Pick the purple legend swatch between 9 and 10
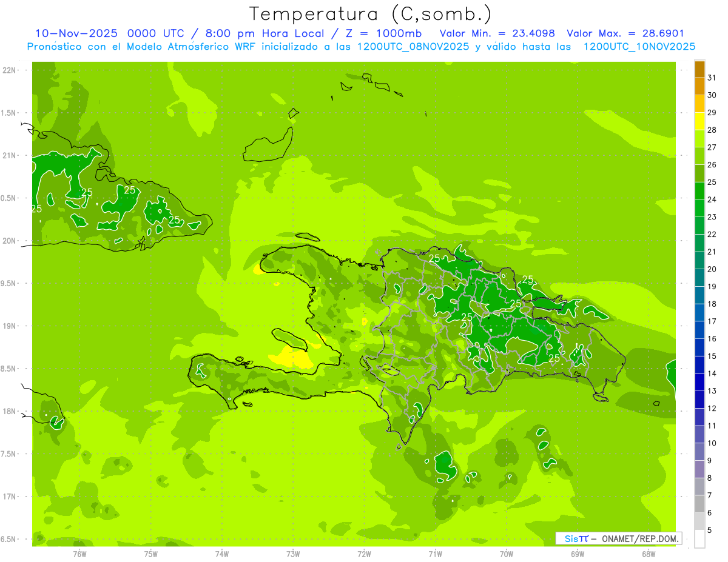Viewport: 728px width, 562px height. point(699,452)
